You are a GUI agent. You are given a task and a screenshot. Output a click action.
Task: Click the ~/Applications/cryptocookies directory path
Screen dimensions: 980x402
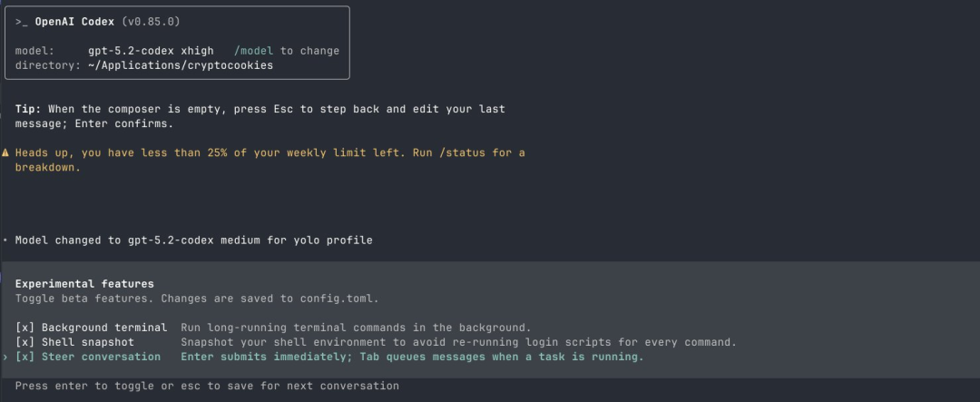(x=181, y=65)
